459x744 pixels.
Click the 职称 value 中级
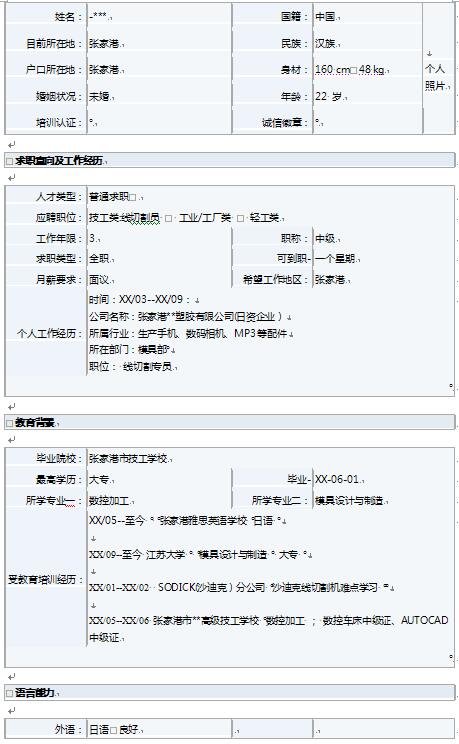point(326,238)
